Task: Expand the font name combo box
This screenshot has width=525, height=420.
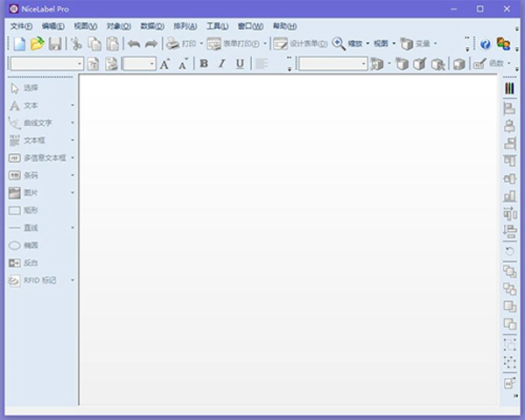Action: pyautogui.click(x=80, y=64)
